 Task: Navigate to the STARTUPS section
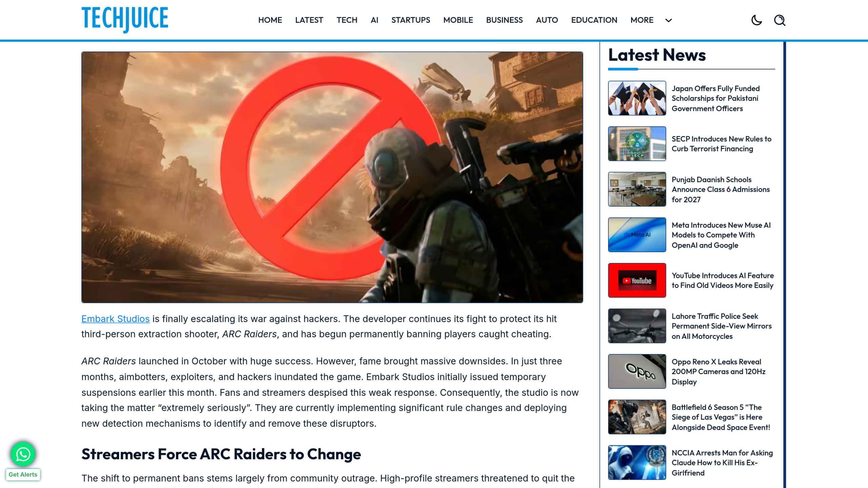pos(411,20)
